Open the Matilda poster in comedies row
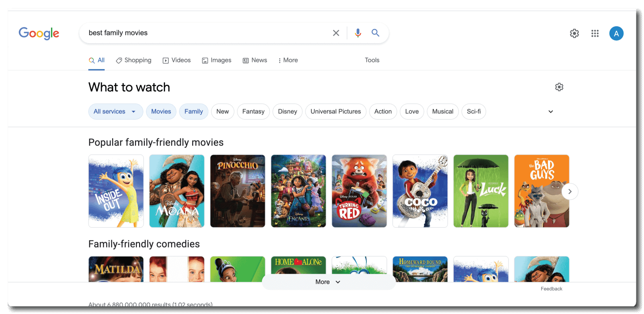 [x=116, y=269]
